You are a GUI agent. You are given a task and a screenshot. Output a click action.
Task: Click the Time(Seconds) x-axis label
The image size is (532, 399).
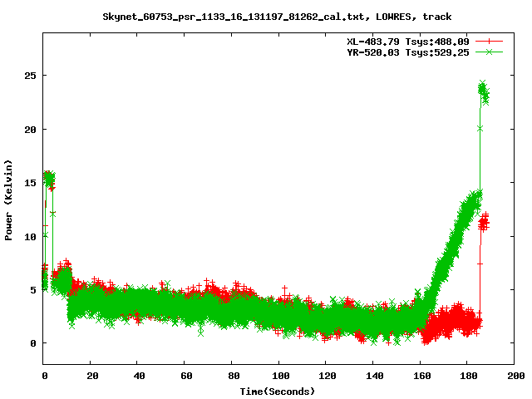coord(278,392)
